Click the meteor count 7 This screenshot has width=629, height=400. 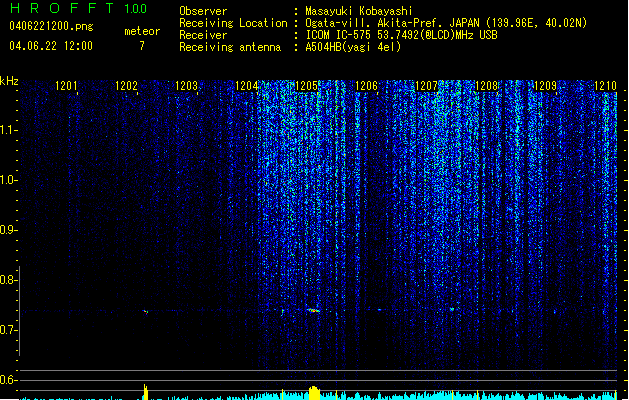click(142, 46)
